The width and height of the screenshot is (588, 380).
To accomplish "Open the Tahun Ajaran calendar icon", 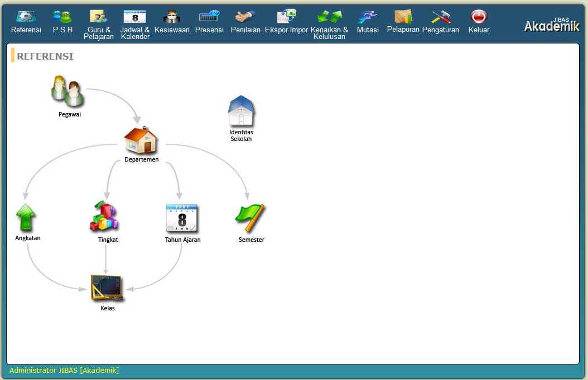I will 182,218.
